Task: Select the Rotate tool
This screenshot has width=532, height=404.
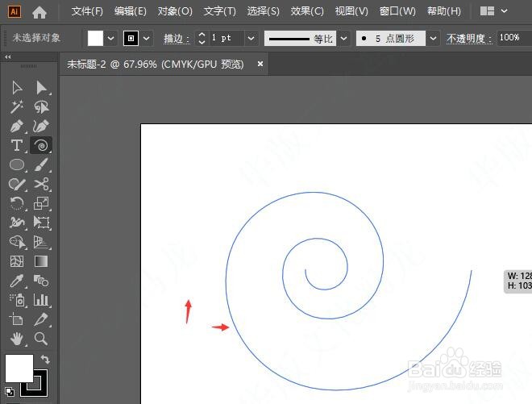Action: [x=17, y=203]
